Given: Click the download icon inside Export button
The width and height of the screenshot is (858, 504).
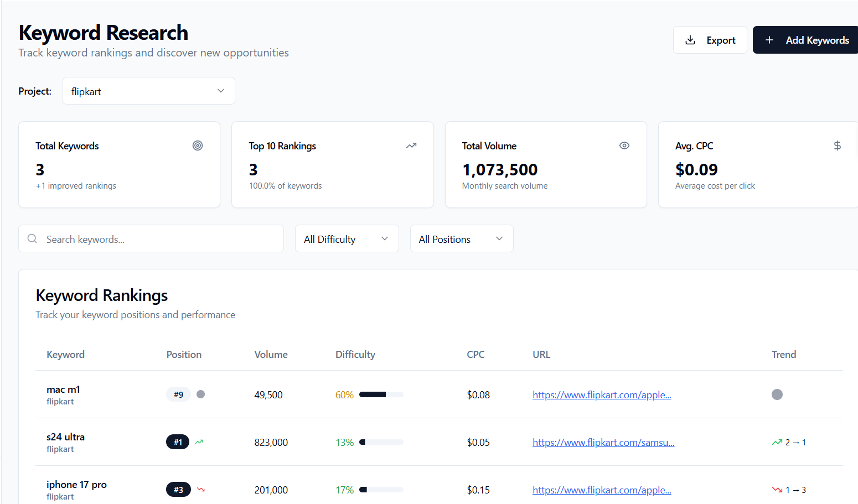Looking at the screenshot, I should (x=690, y=40).
